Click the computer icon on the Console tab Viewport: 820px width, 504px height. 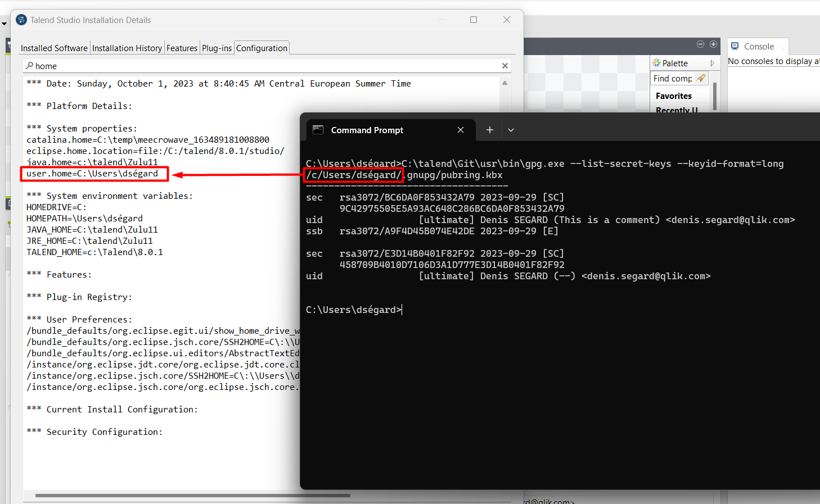[736, 47]
